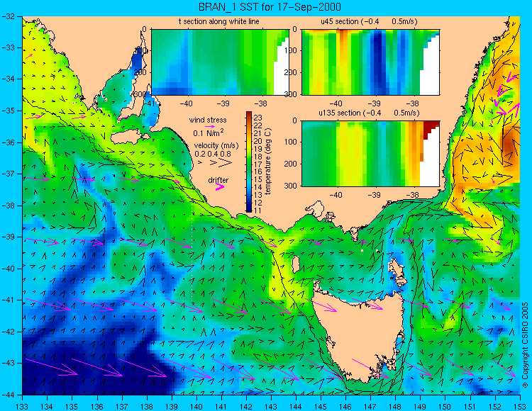
Task: Click the '© Copyright CSIRO 2005' text
Action: [x=525, y=345]
